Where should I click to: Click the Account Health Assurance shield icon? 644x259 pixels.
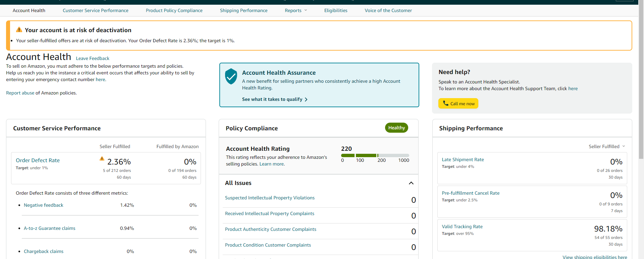pos(231,76)
